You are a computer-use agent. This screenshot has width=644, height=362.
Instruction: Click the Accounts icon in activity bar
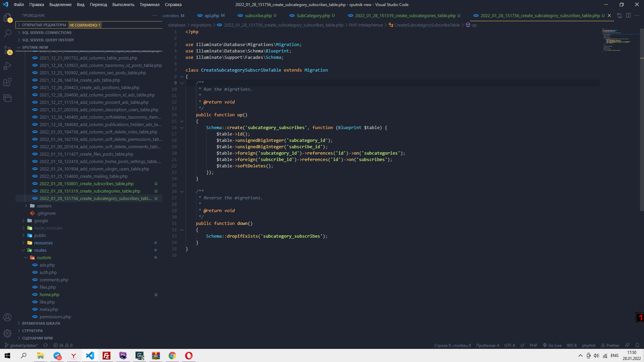click(7, 317)
